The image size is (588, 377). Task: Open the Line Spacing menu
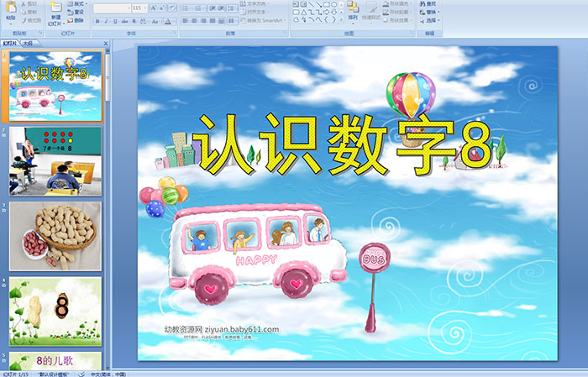coord(232,8)
